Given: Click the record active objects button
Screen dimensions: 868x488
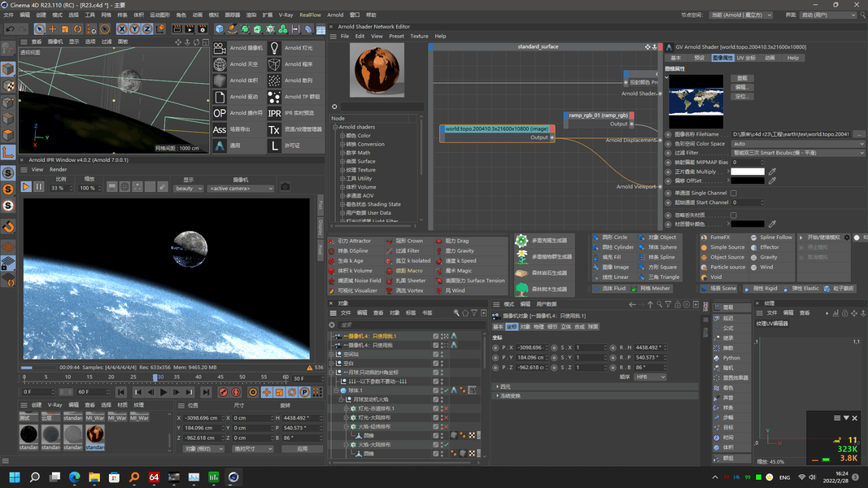Looking at the screenshot, I should coord(223,392).
